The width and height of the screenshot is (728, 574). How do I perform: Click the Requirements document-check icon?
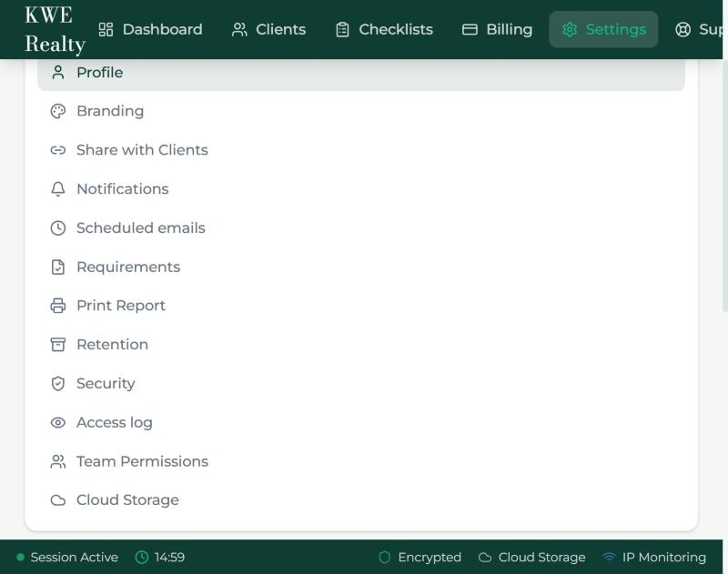[58, 267]
